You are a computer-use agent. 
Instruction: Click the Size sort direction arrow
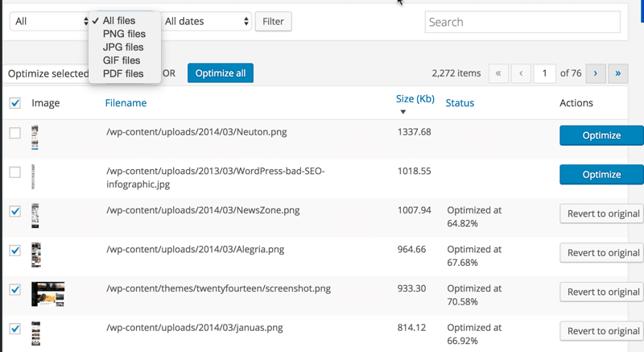pyautogui.click(x=403, y=112)
